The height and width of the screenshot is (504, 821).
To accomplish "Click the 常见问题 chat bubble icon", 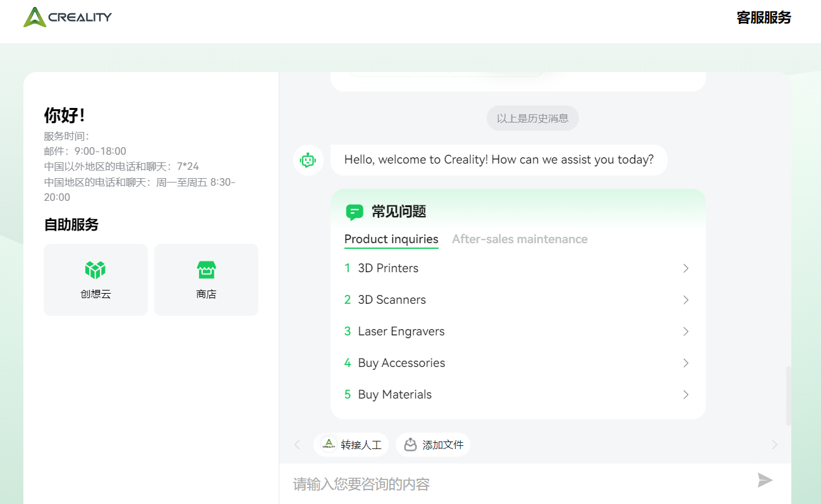I will [355, 212].
